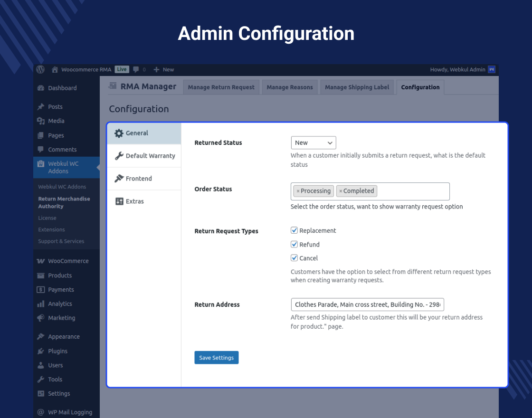Click the Settings icon in sidebar
The width and height of the screenshot is (532, 418).
coord(41,394)
